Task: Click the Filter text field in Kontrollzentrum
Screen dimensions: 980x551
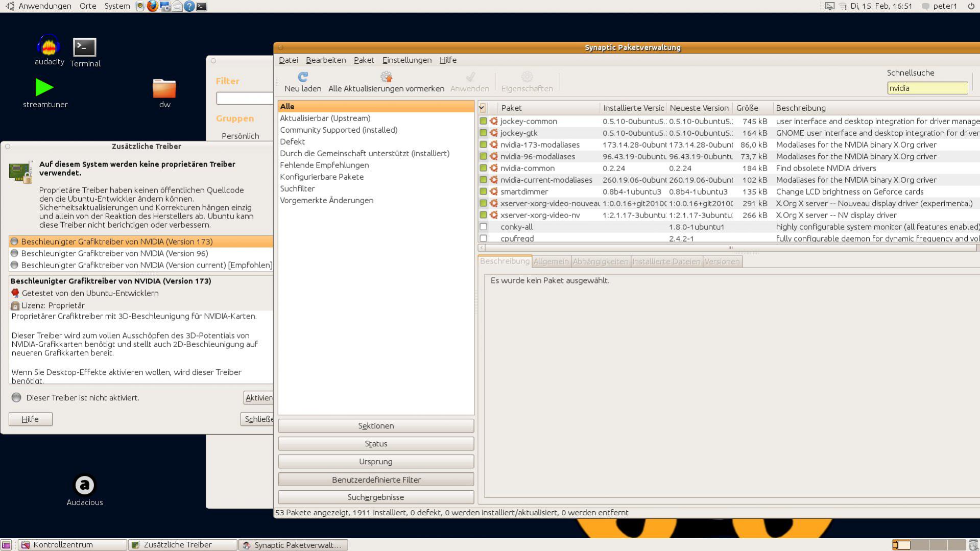Action: click(x=245, y=98)
